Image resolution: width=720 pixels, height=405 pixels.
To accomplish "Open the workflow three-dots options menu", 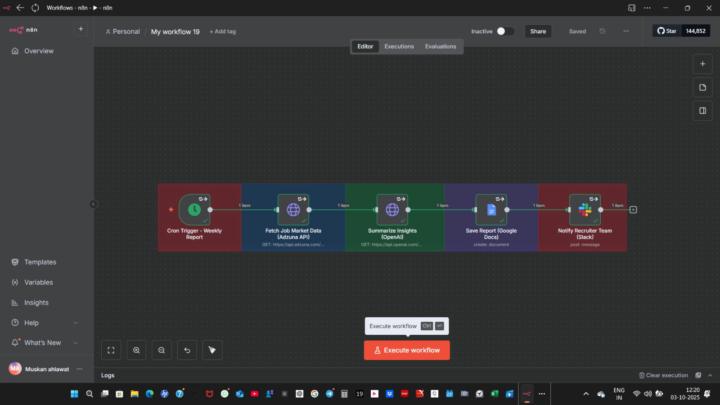I will (626, 31).
